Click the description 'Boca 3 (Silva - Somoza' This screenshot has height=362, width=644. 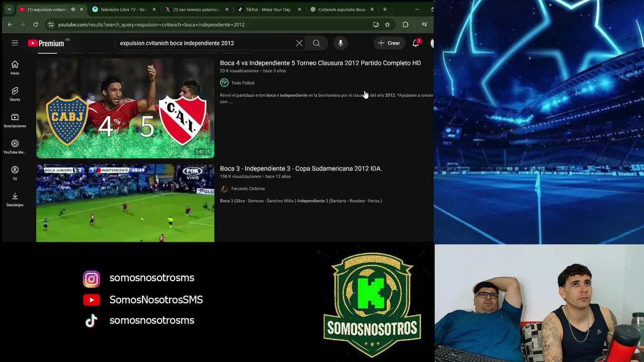[x=301, y=201]
